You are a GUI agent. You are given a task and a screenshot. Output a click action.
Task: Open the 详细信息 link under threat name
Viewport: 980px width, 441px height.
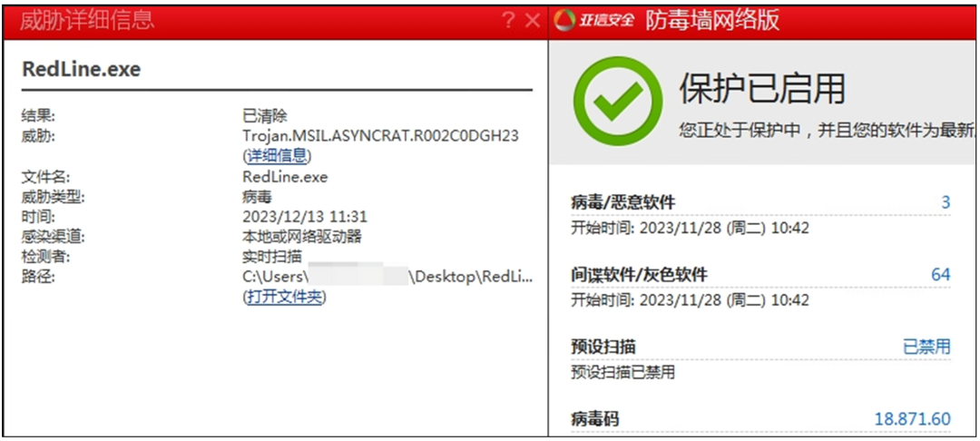(x=276, y=155)
